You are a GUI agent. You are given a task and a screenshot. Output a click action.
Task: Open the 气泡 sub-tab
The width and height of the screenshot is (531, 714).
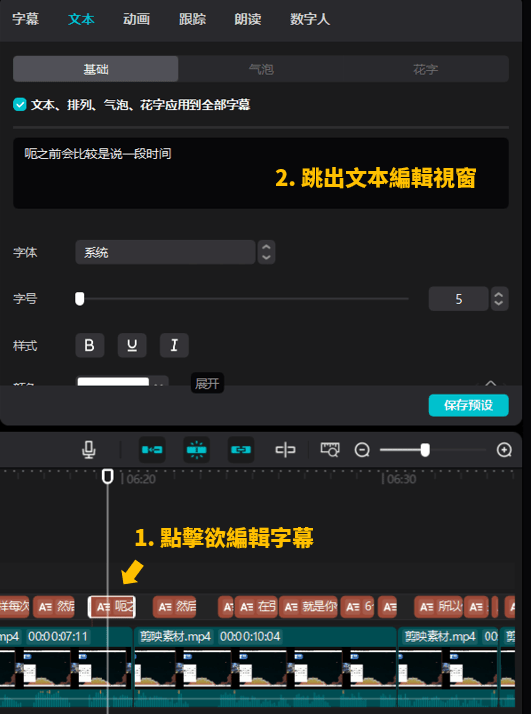[x=261, y=69]
